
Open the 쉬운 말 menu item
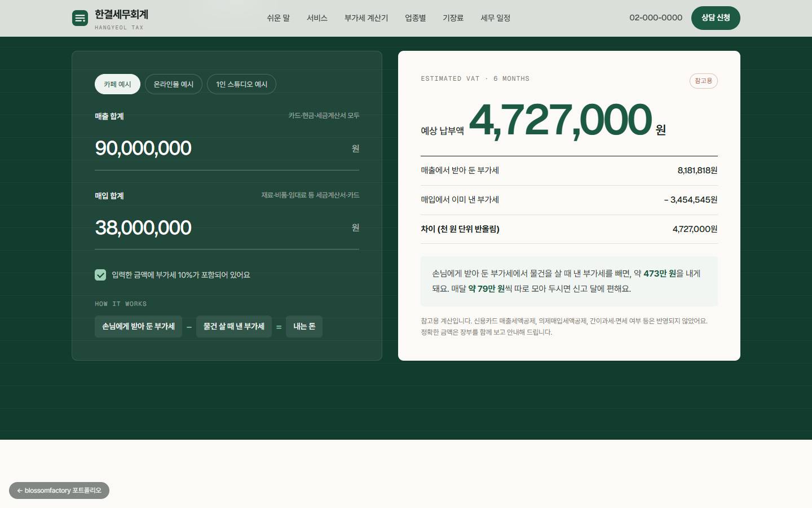point(278,18)
